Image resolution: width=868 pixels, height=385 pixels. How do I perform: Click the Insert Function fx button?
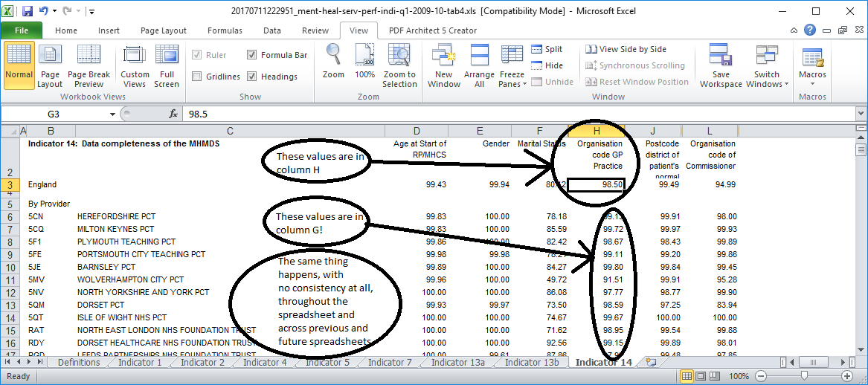(x=173, y=114)
